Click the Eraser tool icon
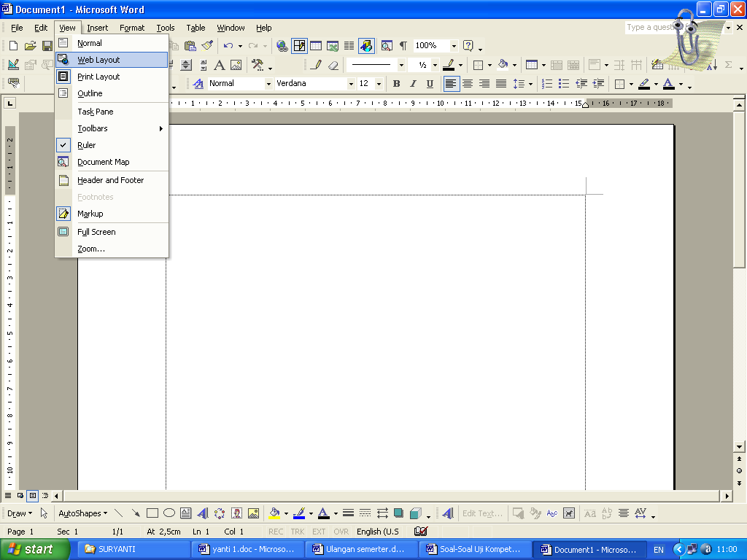The height and width of the screenshot is (560, 747). tap(333, 65)
